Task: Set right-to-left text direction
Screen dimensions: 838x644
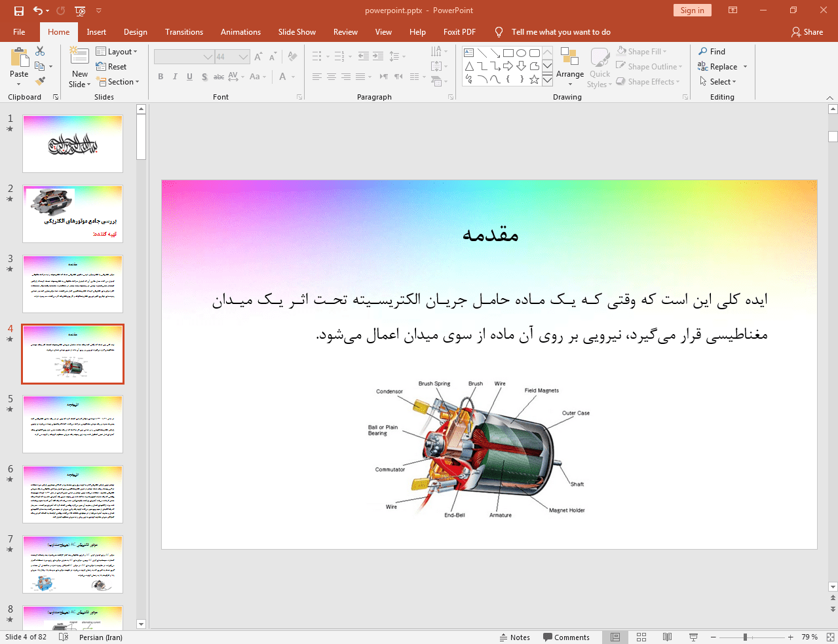Action: (x=384, y=77)
